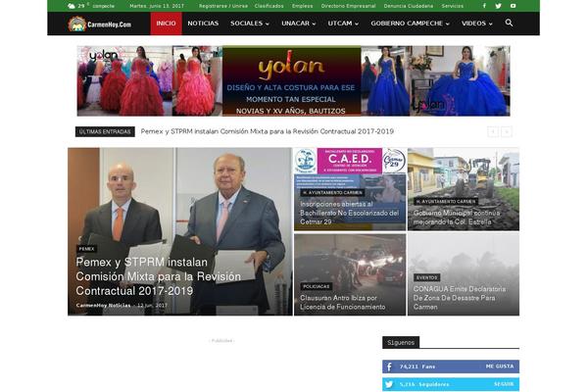This screenshot has height=392, width=588.
Task: Open the Empleos link
Action: coord(302,6)
